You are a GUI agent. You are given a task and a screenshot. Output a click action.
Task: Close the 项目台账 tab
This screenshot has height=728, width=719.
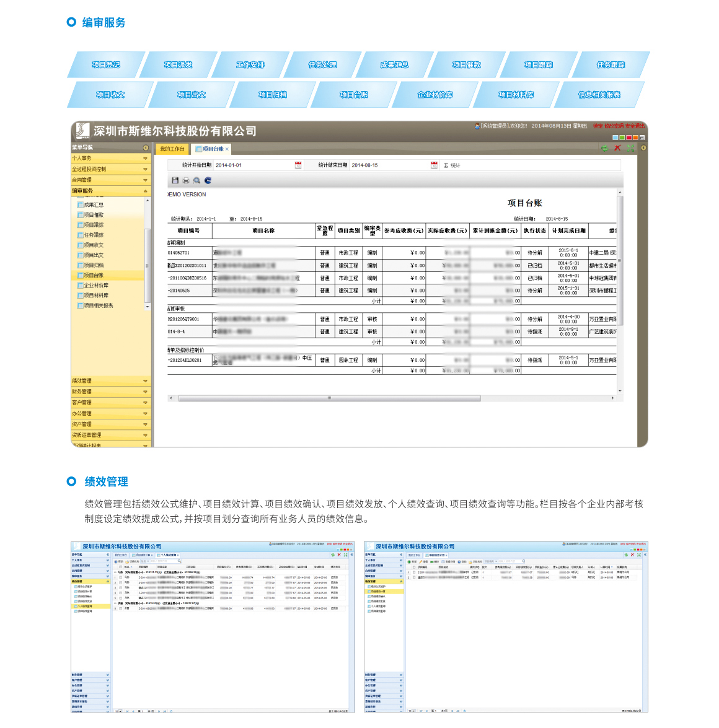[x=227, y=149]
